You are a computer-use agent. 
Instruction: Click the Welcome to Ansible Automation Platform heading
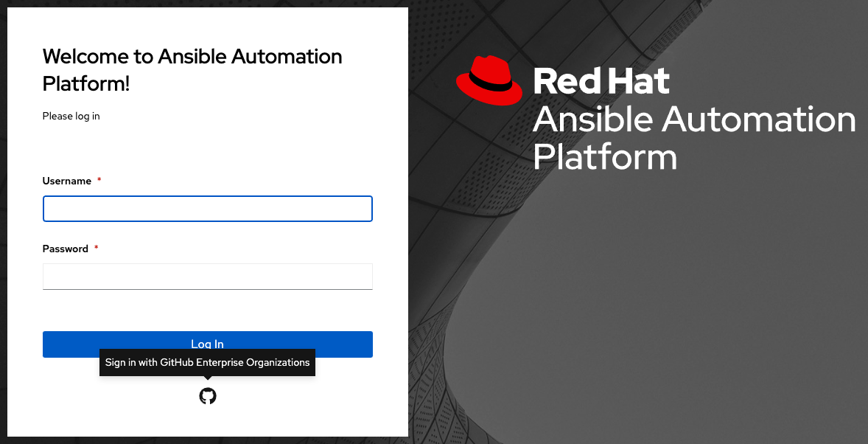192,57
